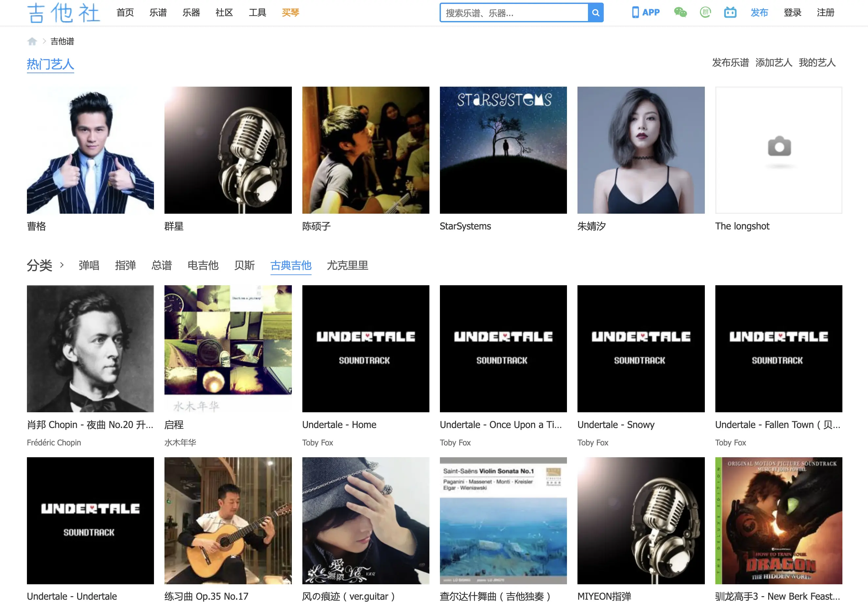Open the 首页 nav item
This screenshot has height=602, width=868.
(x=125, y=13)
